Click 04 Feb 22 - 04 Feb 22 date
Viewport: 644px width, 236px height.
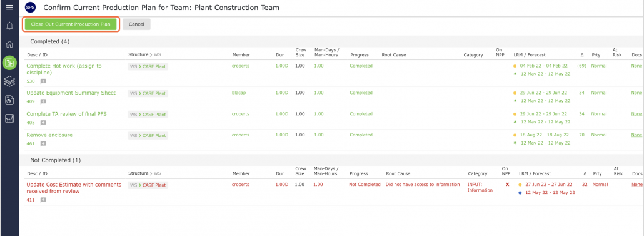coord(544,66)
